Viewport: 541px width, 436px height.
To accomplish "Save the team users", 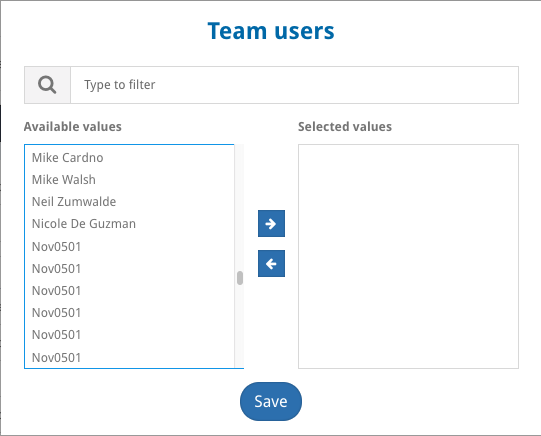I will pyautogui.click(x=271, y=401).
